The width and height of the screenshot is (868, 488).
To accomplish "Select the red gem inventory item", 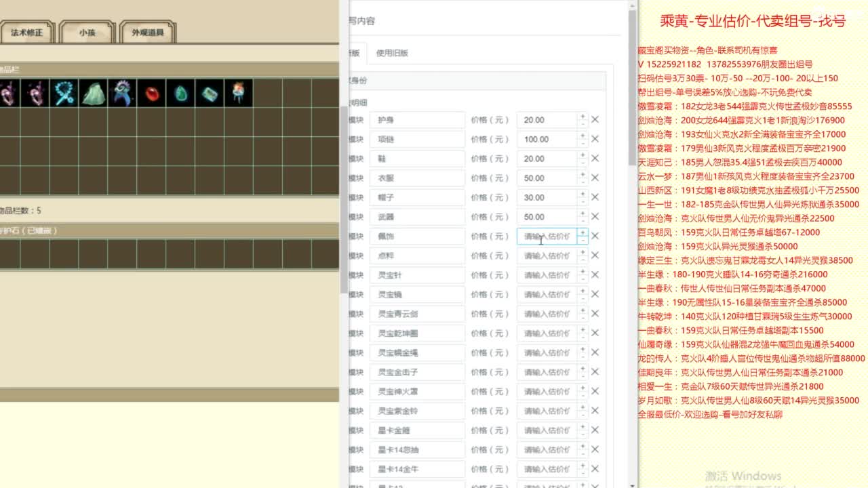I will (152, 93).
